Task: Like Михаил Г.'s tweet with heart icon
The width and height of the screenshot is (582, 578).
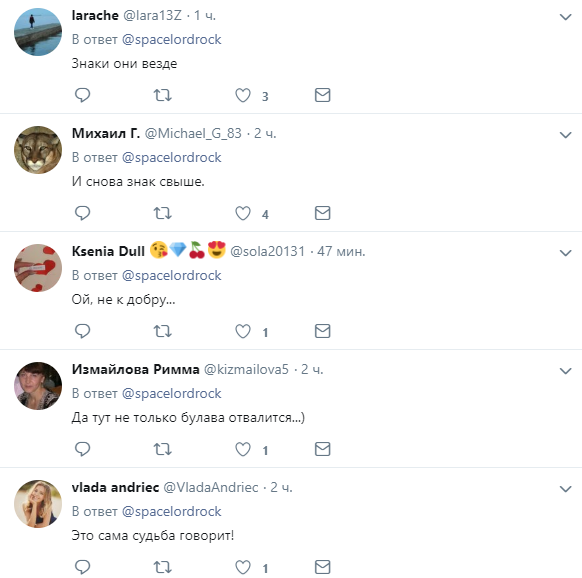Action: [x=243, y=213]
